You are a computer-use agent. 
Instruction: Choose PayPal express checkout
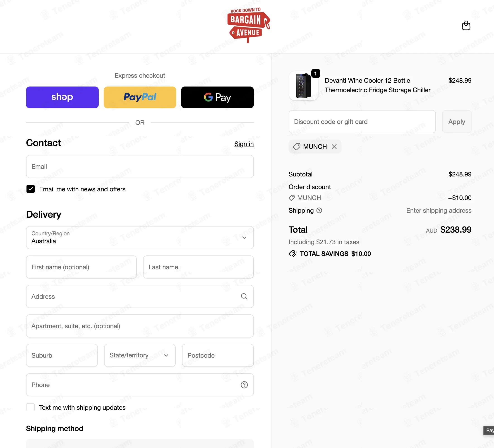tap(140, 97)
